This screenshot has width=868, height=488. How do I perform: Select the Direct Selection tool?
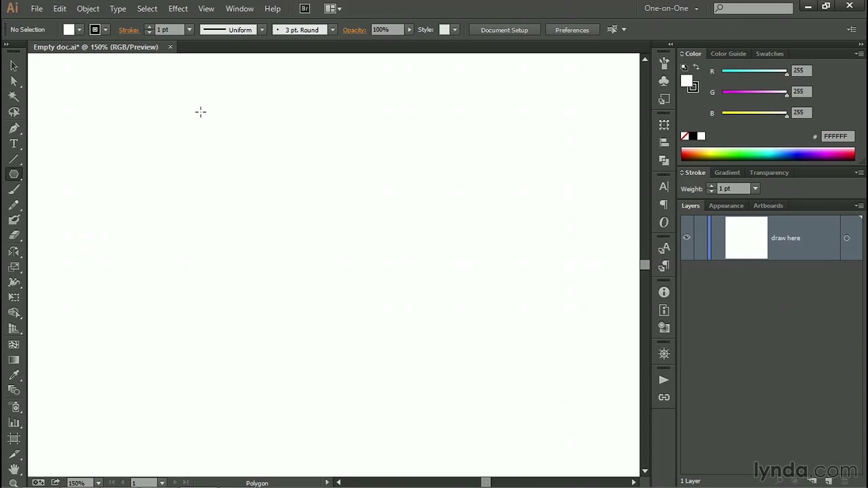pos(14,81)
